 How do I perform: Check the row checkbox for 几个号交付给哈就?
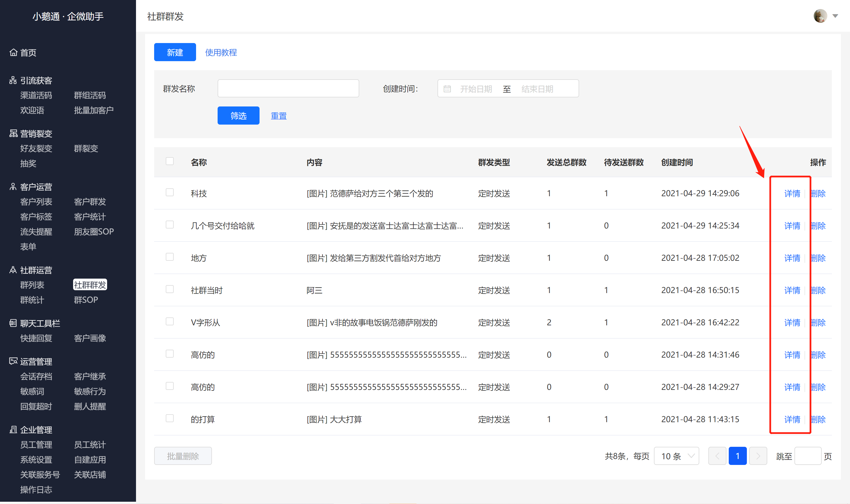[170, 225]
